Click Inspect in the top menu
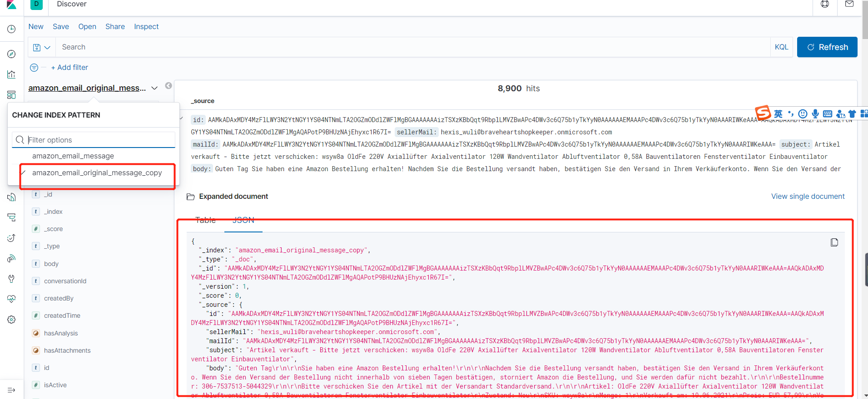Screen dimensions: 868x399 [x=146, y=27]
